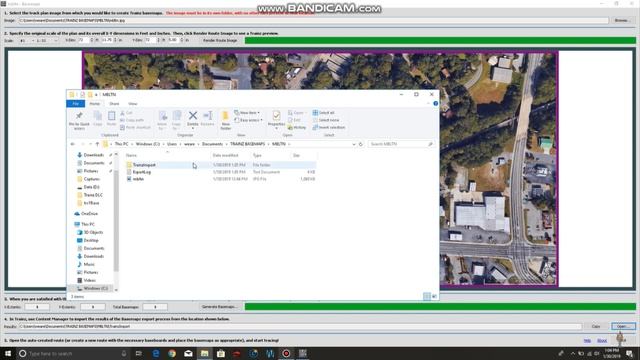Collapse the Explorer ribbon chevron

[x=428, y=104]
